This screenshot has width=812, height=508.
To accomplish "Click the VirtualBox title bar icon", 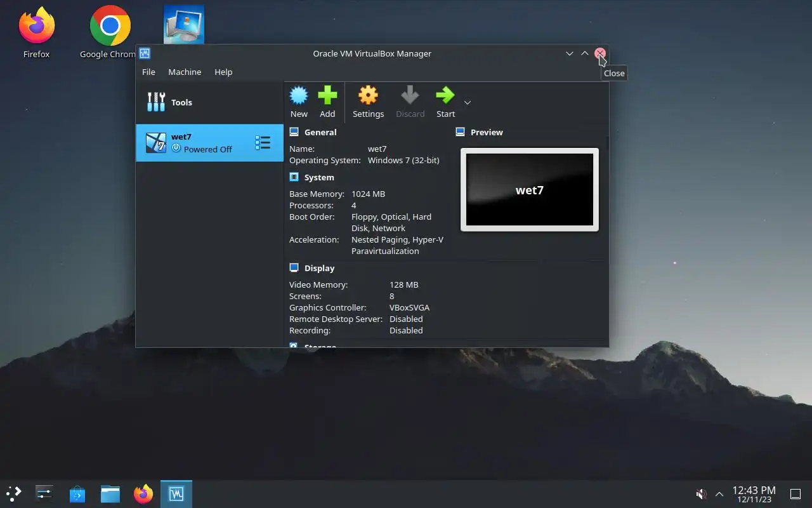I will 145,53.
